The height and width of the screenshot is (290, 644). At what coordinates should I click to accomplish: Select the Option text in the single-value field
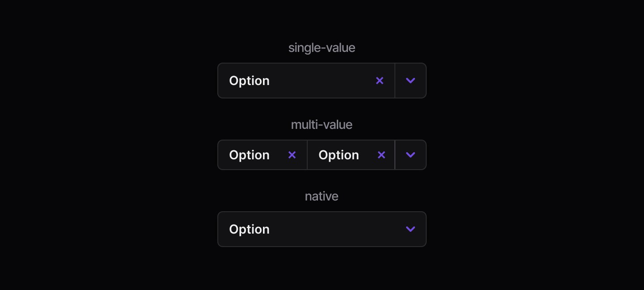tap(249, 81)
